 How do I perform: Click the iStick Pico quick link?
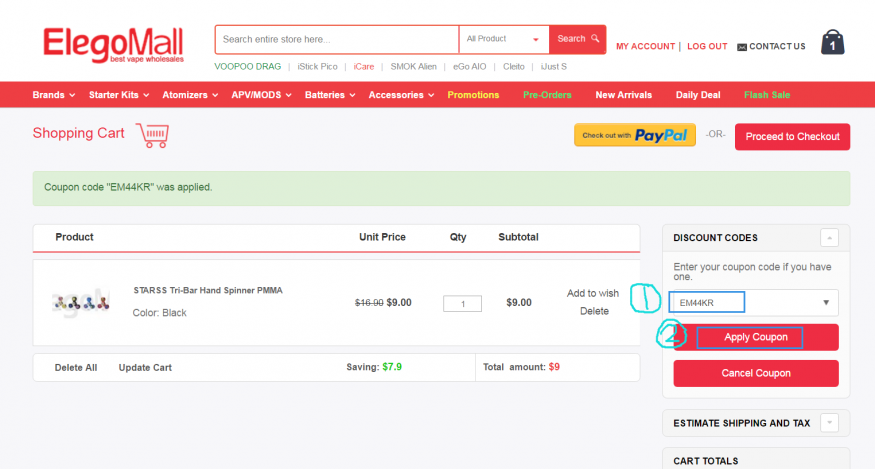pyautogui.click(x=317, y=66)
